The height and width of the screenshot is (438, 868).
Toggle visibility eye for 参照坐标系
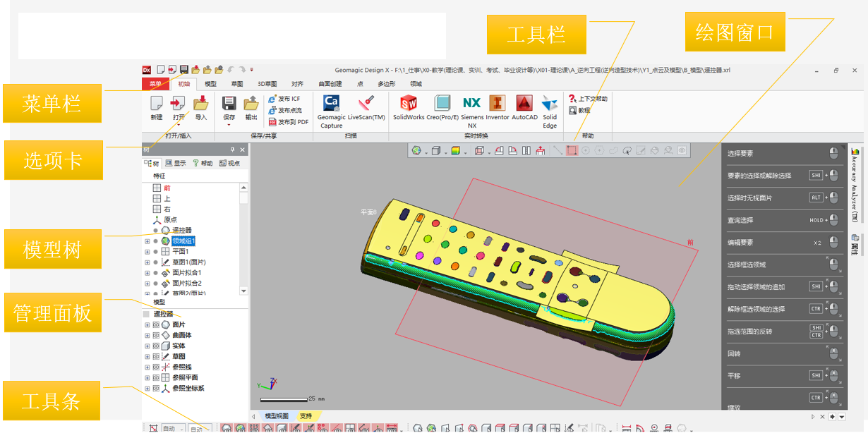pyautogui.click(x=156, y=388)
